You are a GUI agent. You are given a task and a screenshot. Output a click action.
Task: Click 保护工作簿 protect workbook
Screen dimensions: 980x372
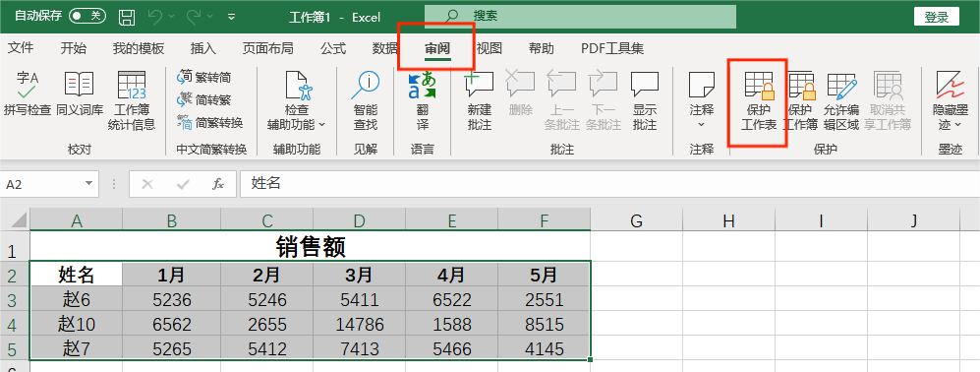click(x=801, y=100)
